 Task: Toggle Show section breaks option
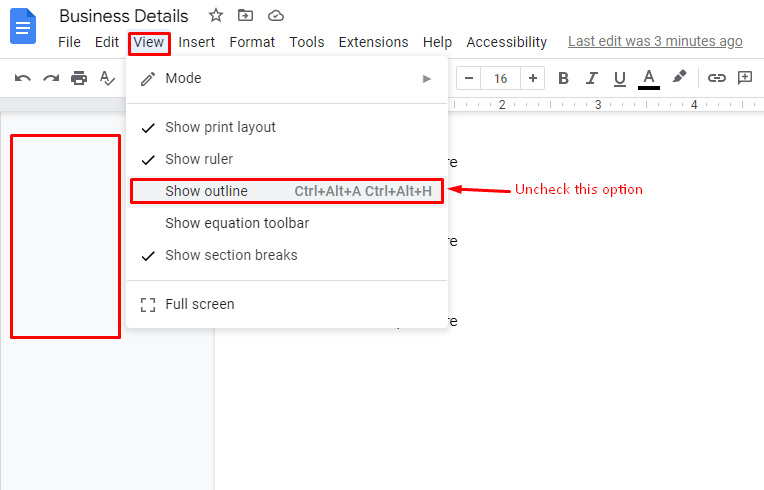coord(231,255)
